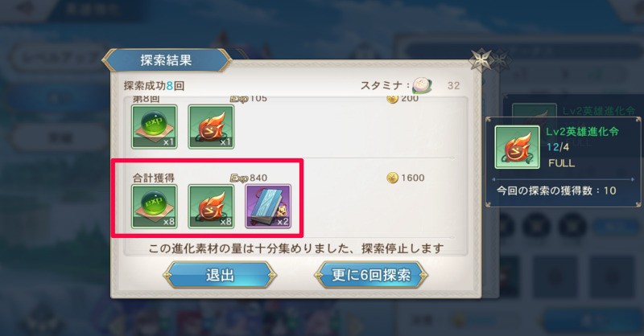Screen dimensions: 644x336
Task: Click the 探索成功8回 label
Action: (x=154, y=86)
